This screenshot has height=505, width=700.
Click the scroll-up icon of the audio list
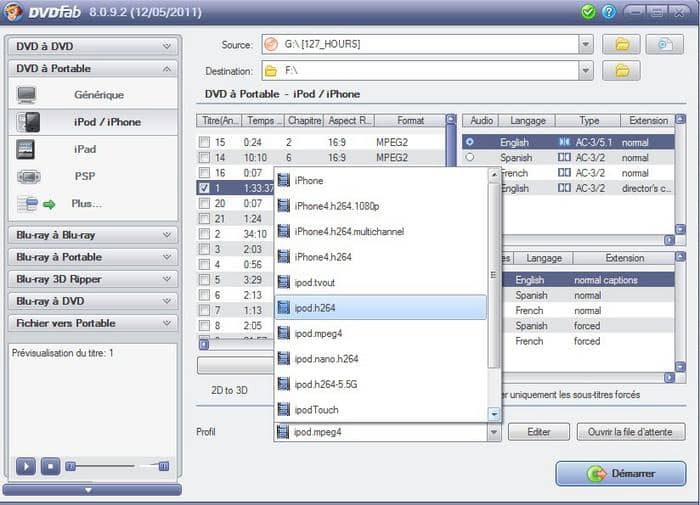680,119
